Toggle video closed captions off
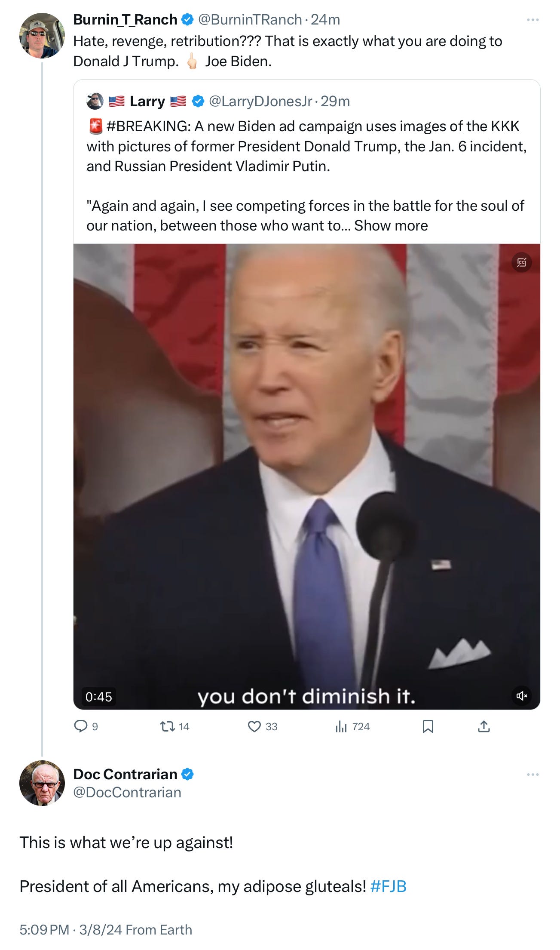The width and height of the screenshot is (560, 950). pos(521,262)
